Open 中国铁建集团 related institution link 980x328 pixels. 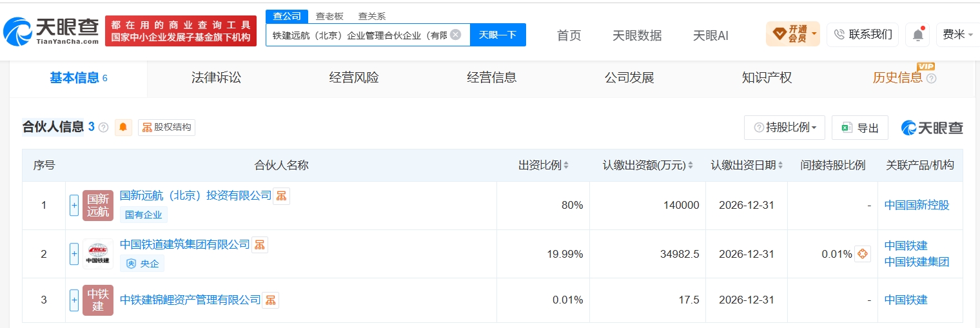(x=917, y=262)
